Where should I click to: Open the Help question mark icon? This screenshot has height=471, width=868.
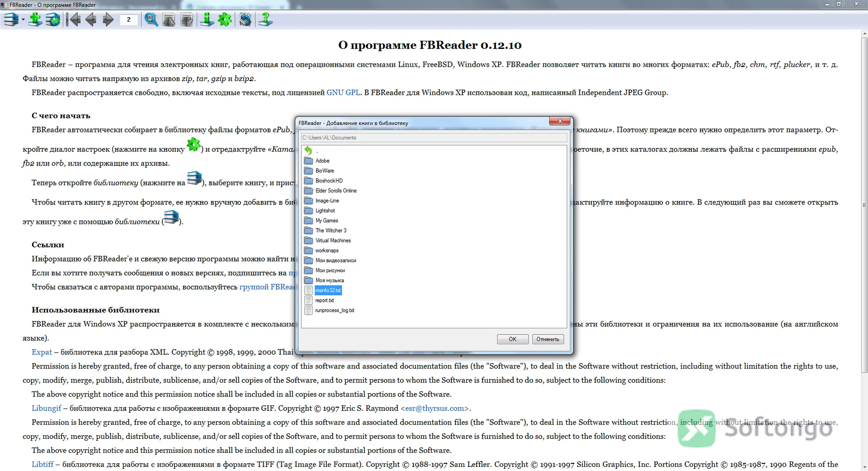click(x=266, y=19)
